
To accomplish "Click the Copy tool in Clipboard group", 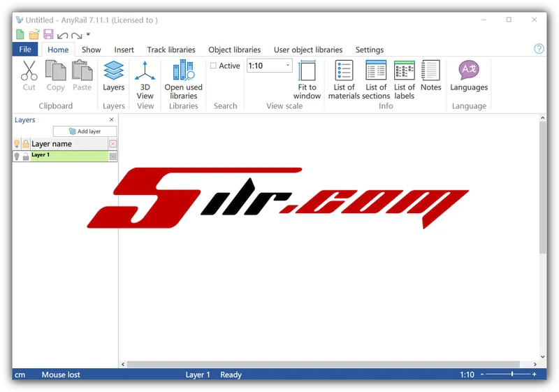I will coord(56,76).
